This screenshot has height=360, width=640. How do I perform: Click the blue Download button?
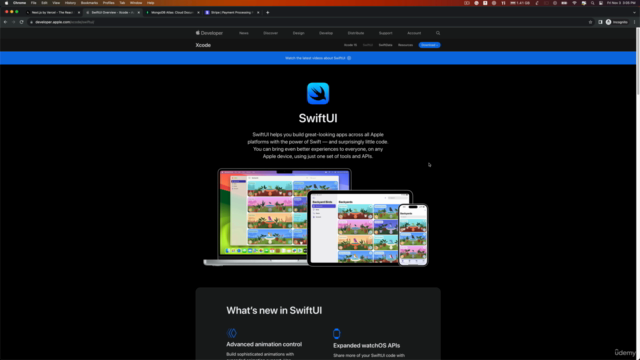(429, 45)
